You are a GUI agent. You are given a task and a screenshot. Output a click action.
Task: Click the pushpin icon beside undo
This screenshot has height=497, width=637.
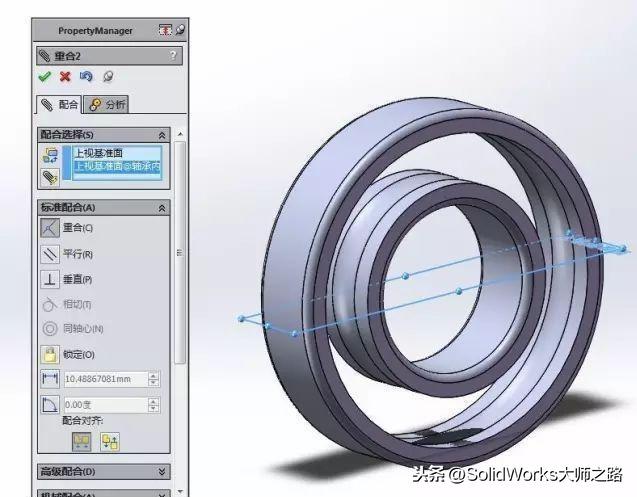click(108, 76)
